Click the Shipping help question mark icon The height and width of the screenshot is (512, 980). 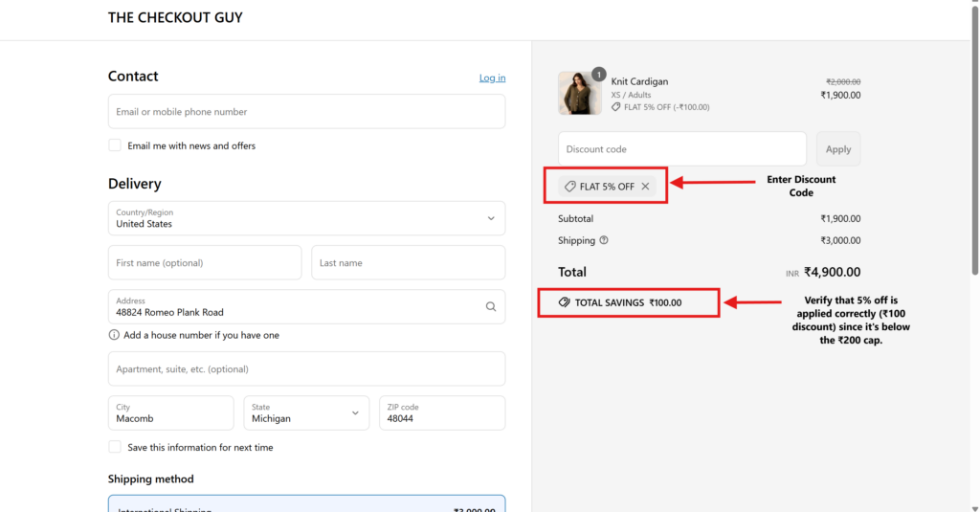[x=604, y=240]
